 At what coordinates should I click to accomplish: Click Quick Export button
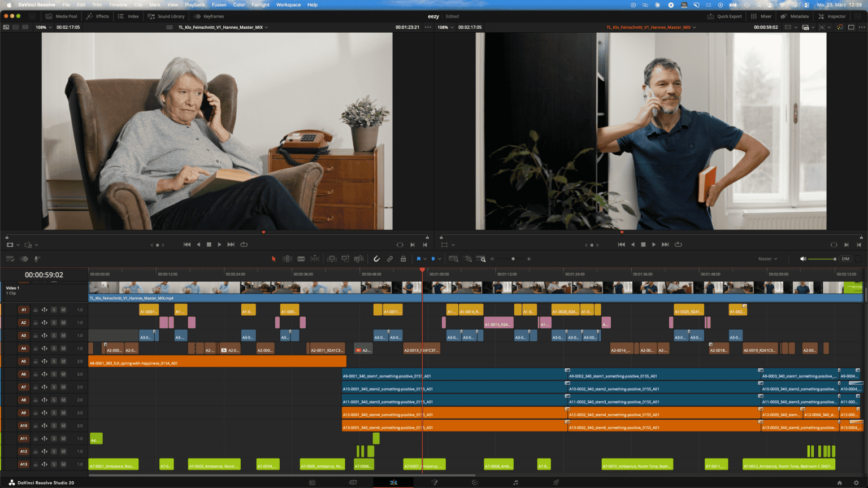pos(724,16)
